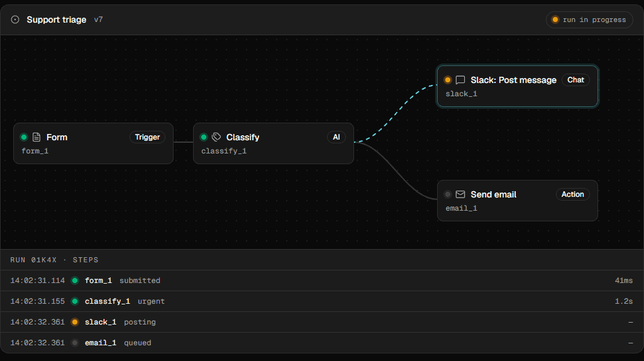Image resolution: width=644 pixels, height=361 pixels.
Task: Click the green status dot on Classify node
Action: [204, 137]
